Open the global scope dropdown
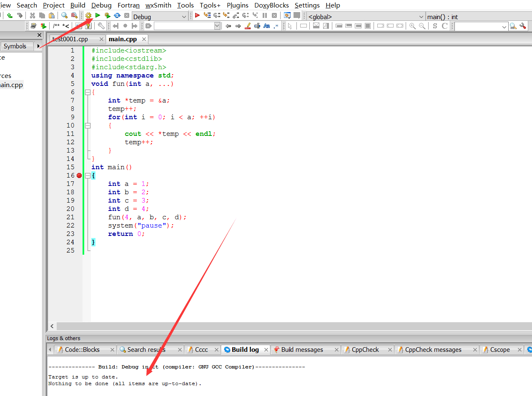 pyautogui.click(x=421, y=17)
